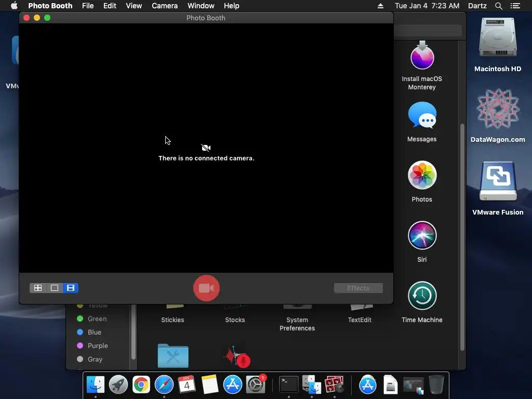Open the Camera menu
The width and height of the screenshot is (532, 399).
(165, 6)
